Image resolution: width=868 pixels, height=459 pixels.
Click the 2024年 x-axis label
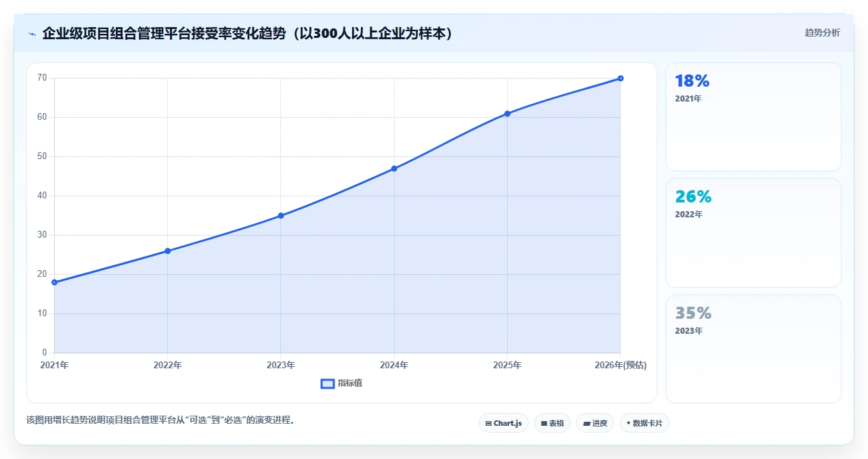[x=394, y=365]
